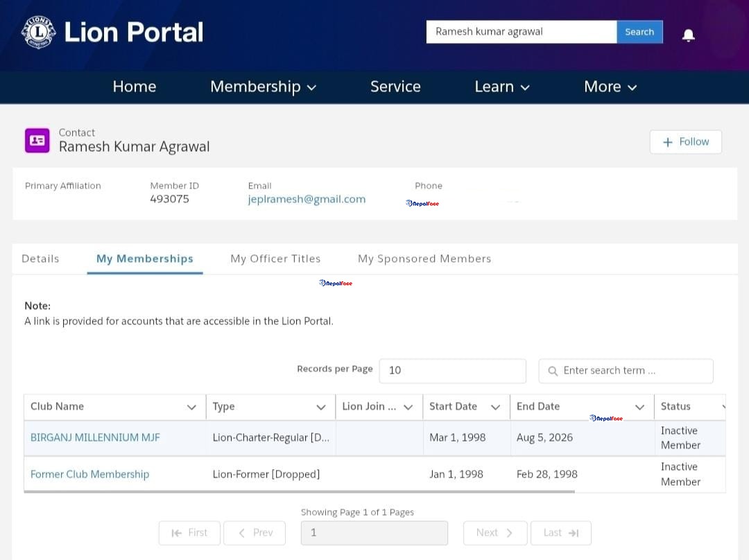Open the Start Date column chevron

495,408
